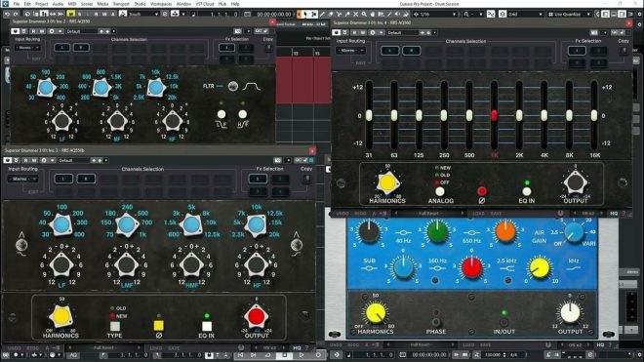Click the Redo arrow in Cubase toolbar

(x=16, y=14)
